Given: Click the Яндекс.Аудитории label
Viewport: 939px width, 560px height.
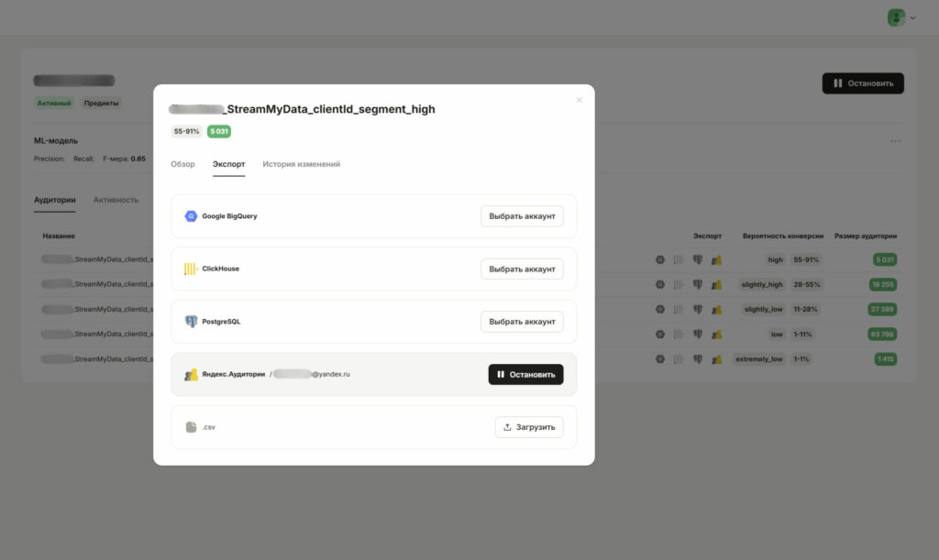Looking at the screenshot, I should click(x=234, y=374).
